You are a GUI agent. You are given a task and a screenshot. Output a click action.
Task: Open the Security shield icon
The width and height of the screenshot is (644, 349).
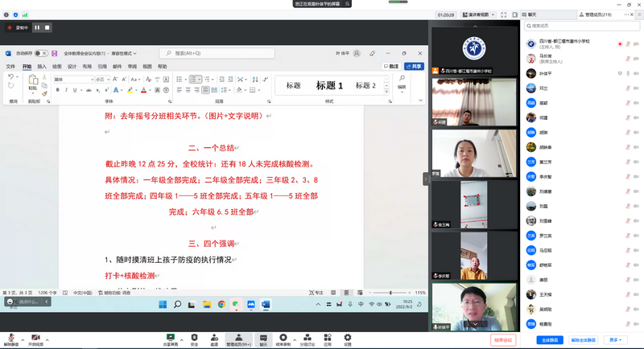194,339
